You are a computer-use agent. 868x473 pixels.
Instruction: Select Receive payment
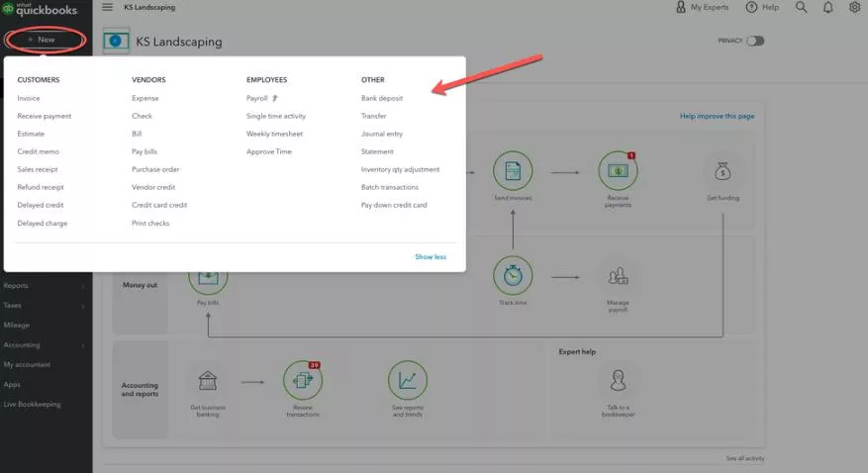click(x=45, y=116)
